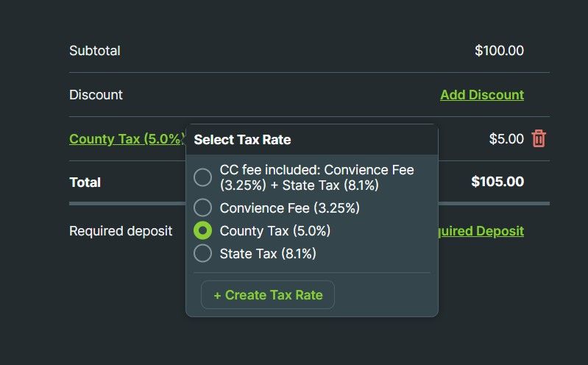
Task: Click the $5.00 tax amount
Action: pos(506,139)
